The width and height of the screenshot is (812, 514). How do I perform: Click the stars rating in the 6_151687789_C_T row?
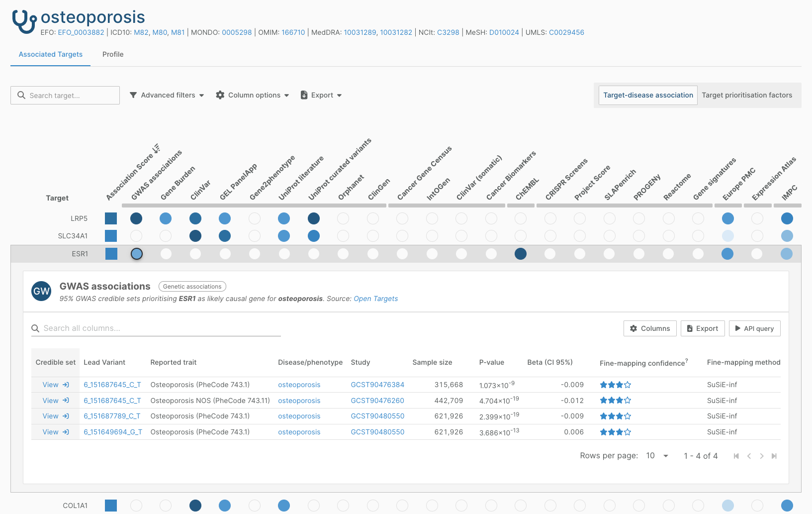tap(616, 416)
